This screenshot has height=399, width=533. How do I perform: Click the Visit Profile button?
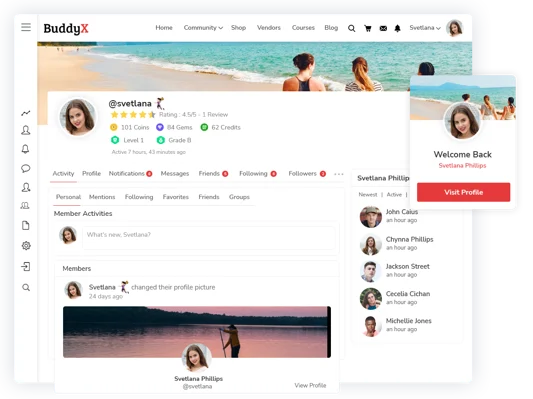463,192
